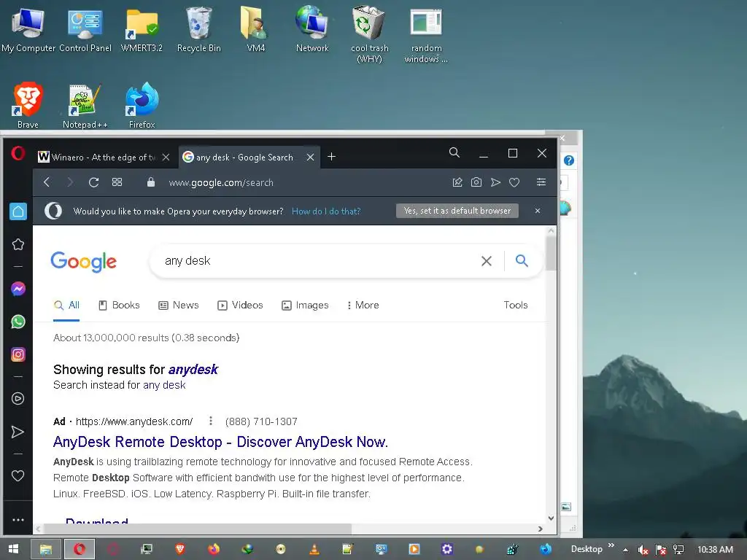
Task: Click the help question mark in background window
Action: 569,160
